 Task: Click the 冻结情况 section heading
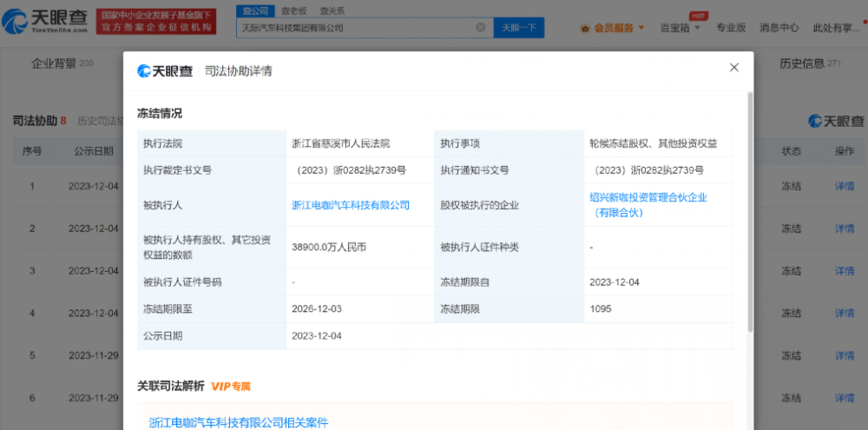(160, 114)
